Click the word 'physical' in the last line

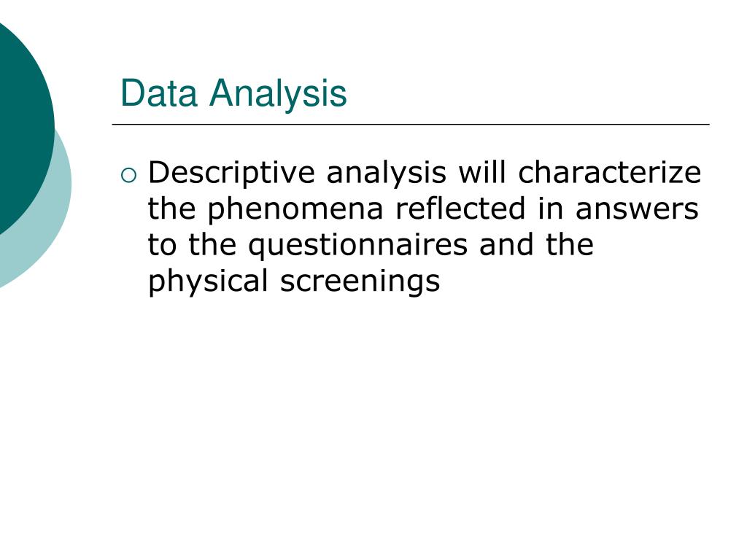click(208, 282)
